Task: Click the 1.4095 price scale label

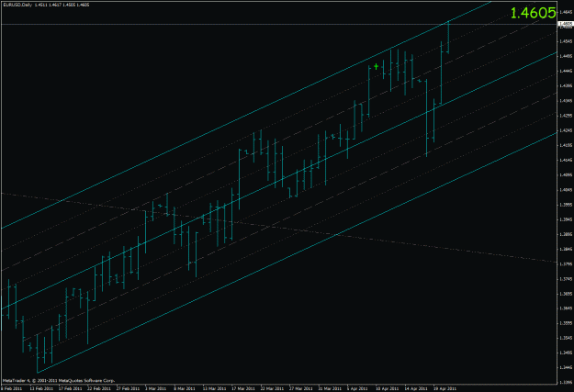Action: [566, 175]
